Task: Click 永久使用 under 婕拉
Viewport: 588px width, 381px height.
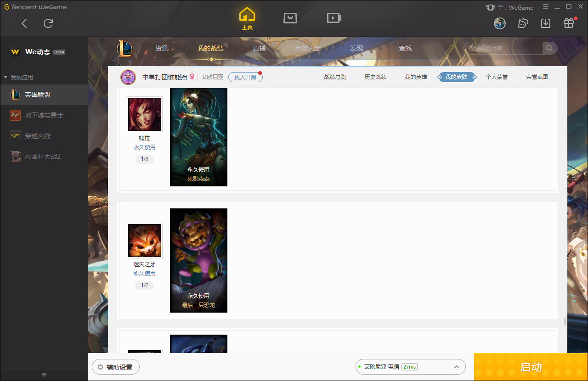Action: click(x=145, y=147)
